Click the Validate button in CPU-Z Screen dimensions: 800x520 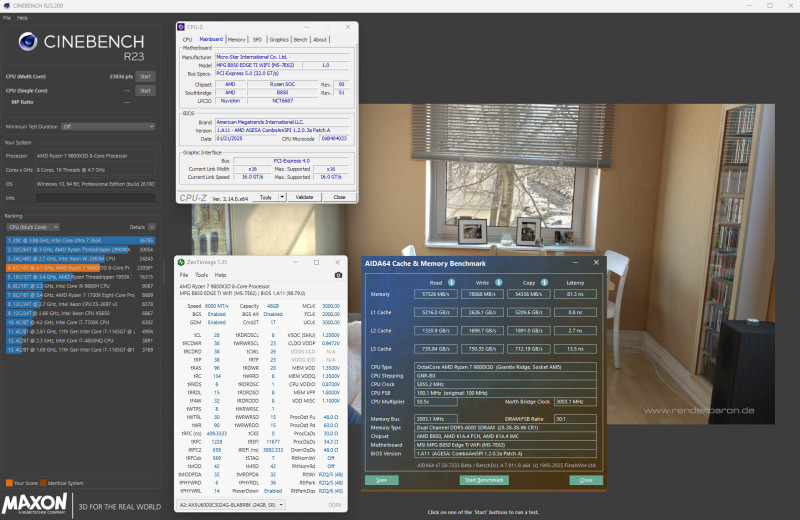click(x=305, y=197)
